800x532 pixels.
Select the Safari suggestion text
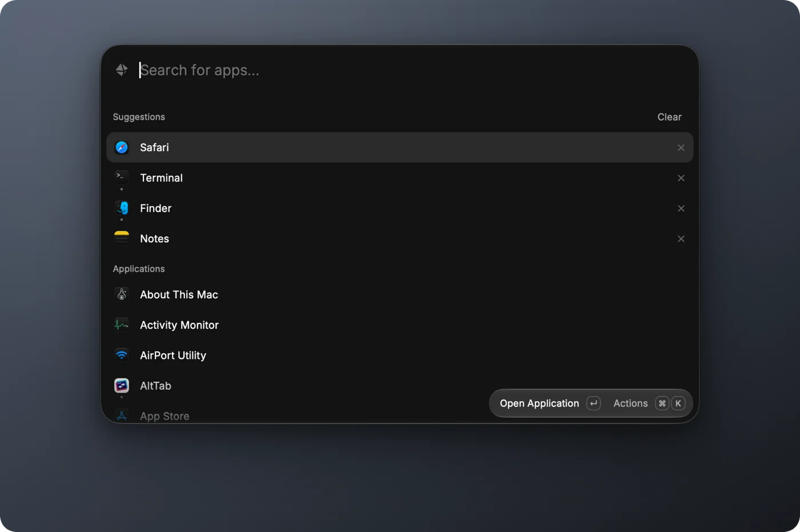click(x=154, y=147)
